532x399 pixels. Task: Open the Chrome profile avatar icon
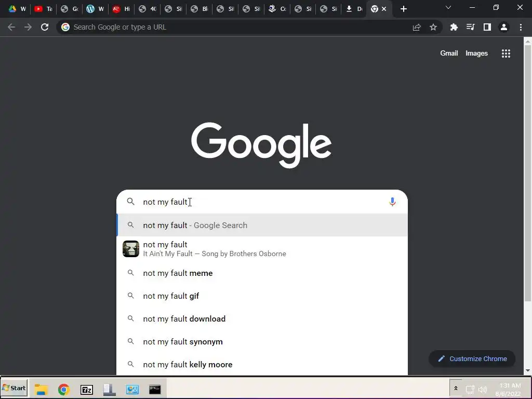(504, 27)
